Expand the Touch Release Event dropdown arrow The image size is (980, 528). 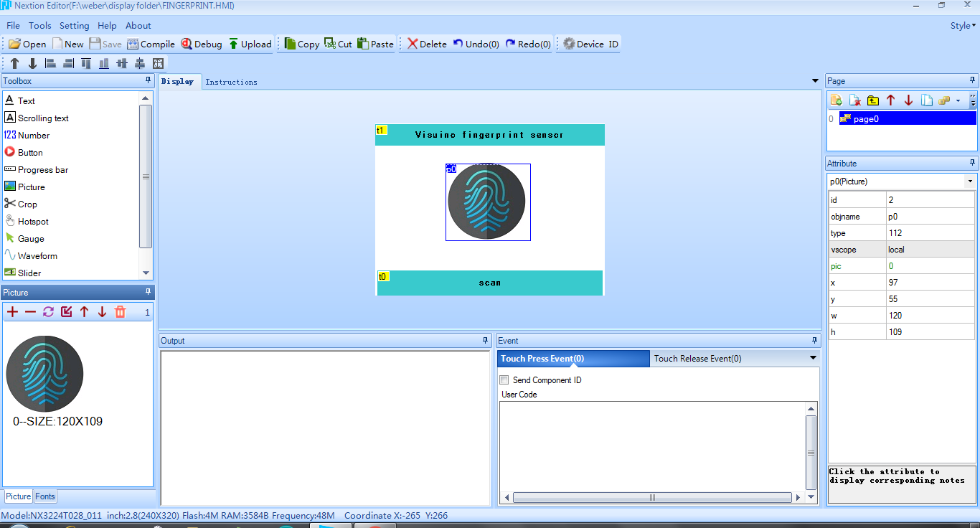pos(813,358)
